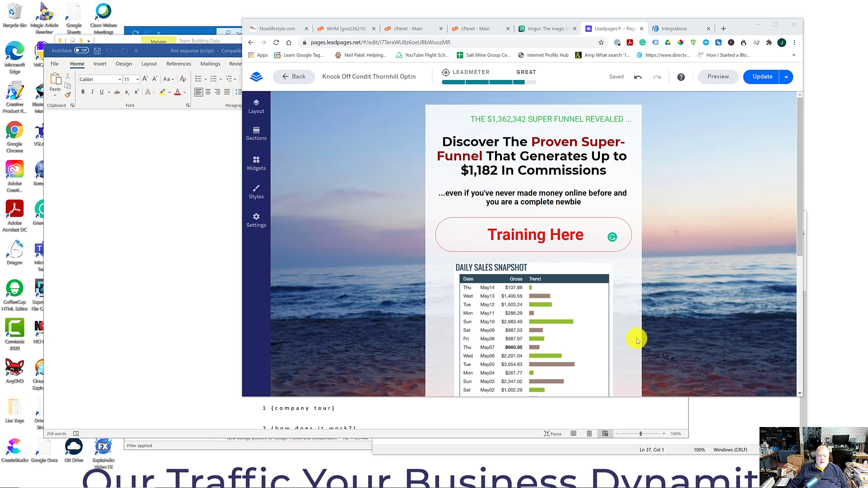This screenshot has height=488, width=868.
Task: Toggle AutoSave switch in Word
Action: pyautogui.click(x=82, y=51)
